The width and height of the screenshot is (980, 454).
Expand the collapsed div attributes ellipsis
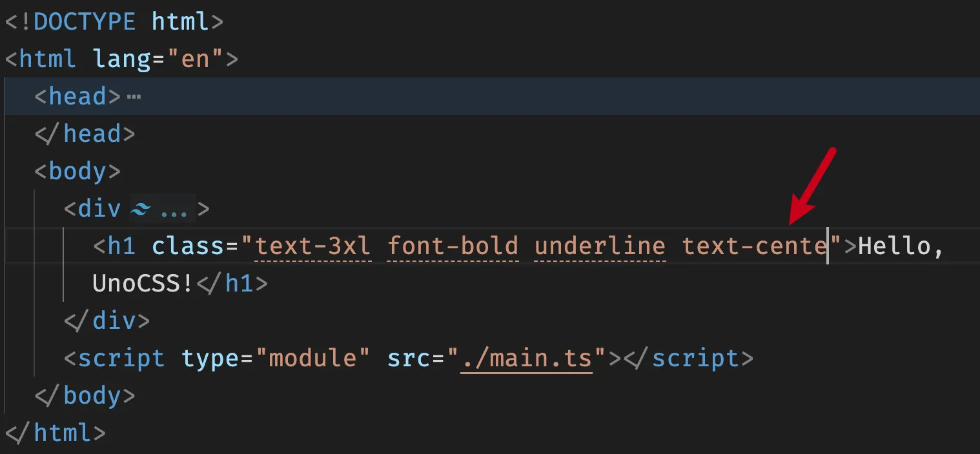(173, 210)
